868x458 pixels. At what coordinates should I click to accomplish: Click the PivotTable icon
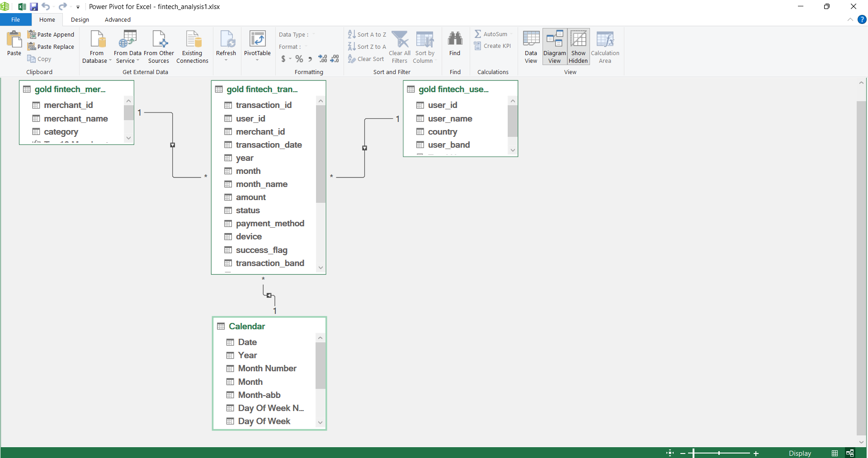pyautogui.click(x=257, y=40)
